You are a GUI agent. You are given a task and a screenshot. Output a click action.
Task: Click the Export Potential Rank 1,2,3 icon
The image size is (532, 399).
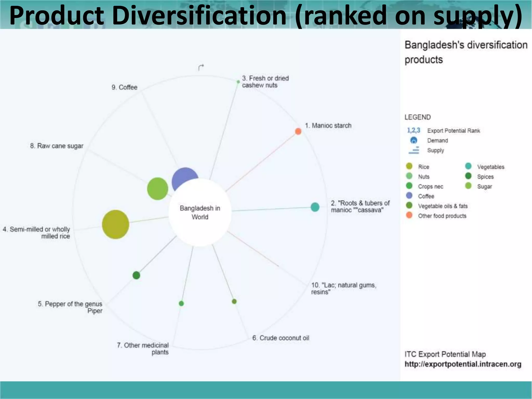(413, 130)
